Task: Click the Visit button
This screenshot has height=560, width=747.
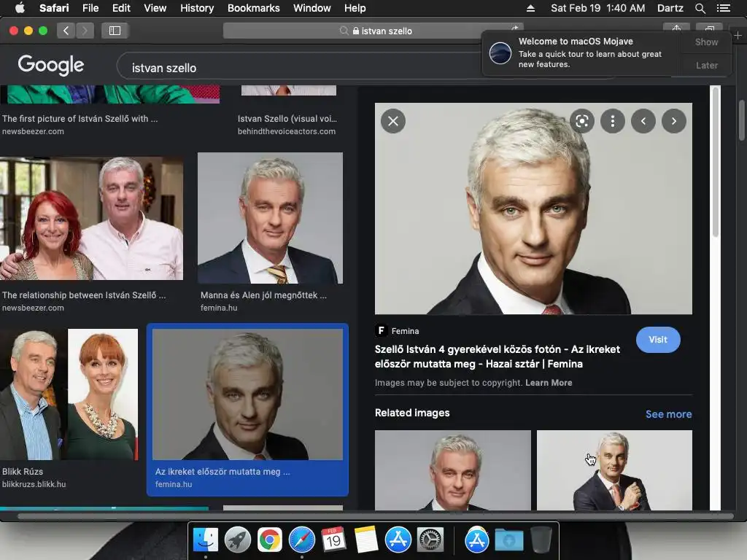Action: [657, 340]
